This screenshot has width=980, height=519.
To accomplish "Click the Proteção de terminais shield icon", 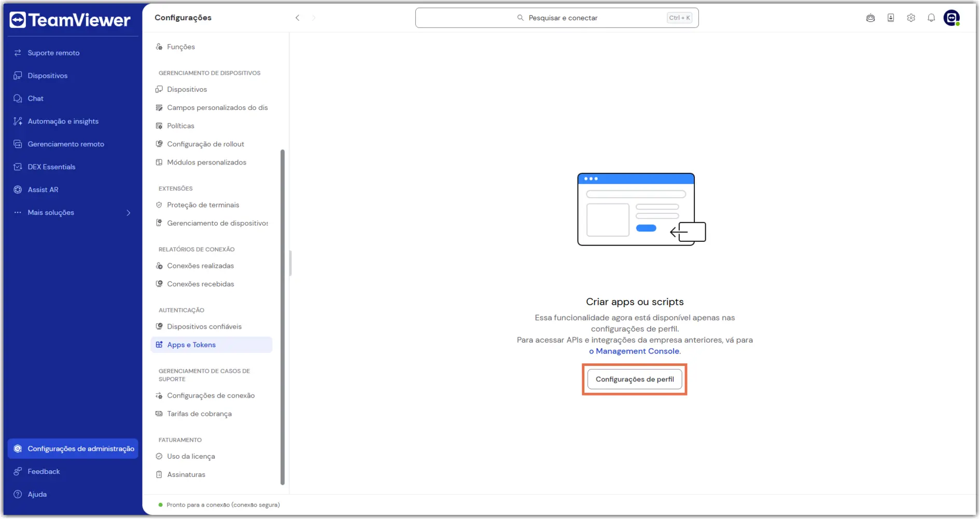I will (159, 205).
